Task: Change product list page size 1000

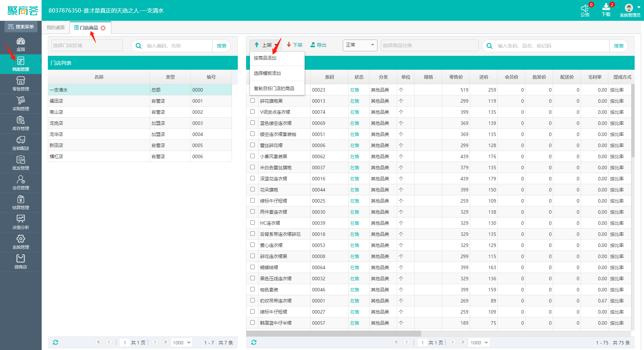Action: pos(479,342)
